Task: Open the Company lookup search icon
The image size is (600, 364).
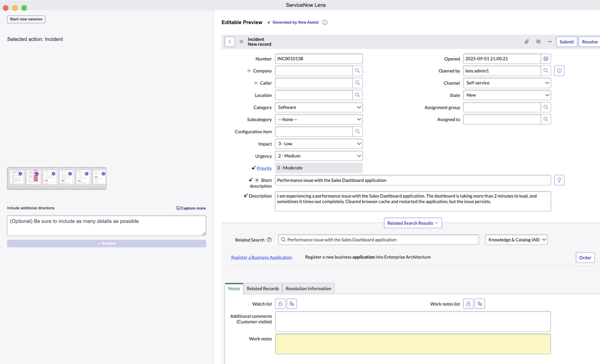Action: [357, 70]
